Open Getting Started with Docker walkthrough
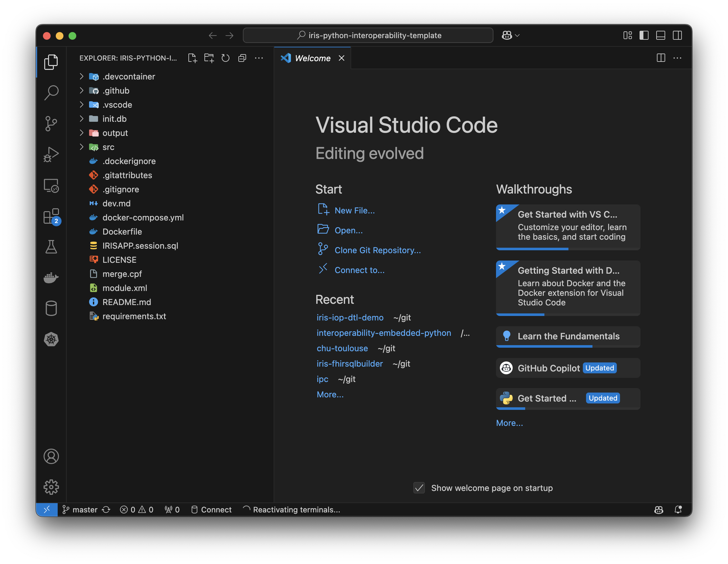Viewport: 728px width, 564px height. pos(568,288)
